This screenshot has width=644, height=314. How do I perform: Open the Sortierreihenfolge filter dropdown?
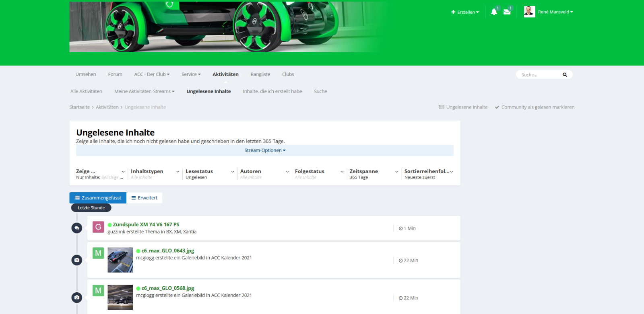pos(429,174)
